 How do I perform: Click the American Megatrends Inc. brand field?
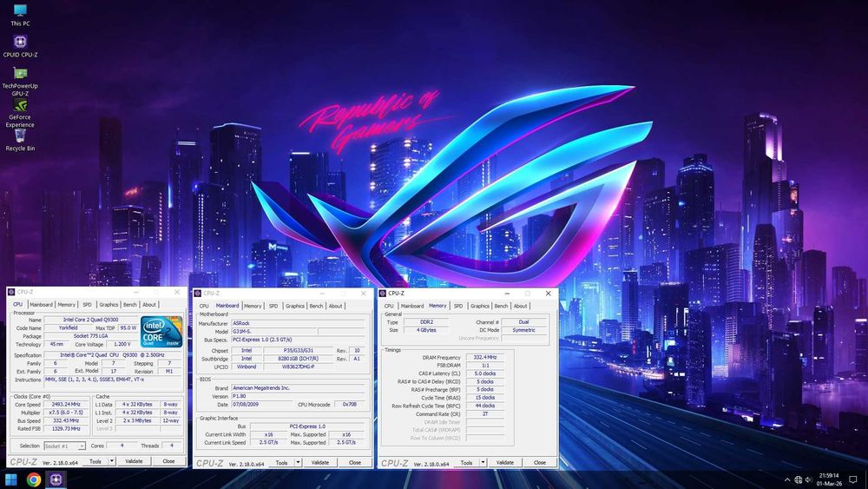point(298,387)
